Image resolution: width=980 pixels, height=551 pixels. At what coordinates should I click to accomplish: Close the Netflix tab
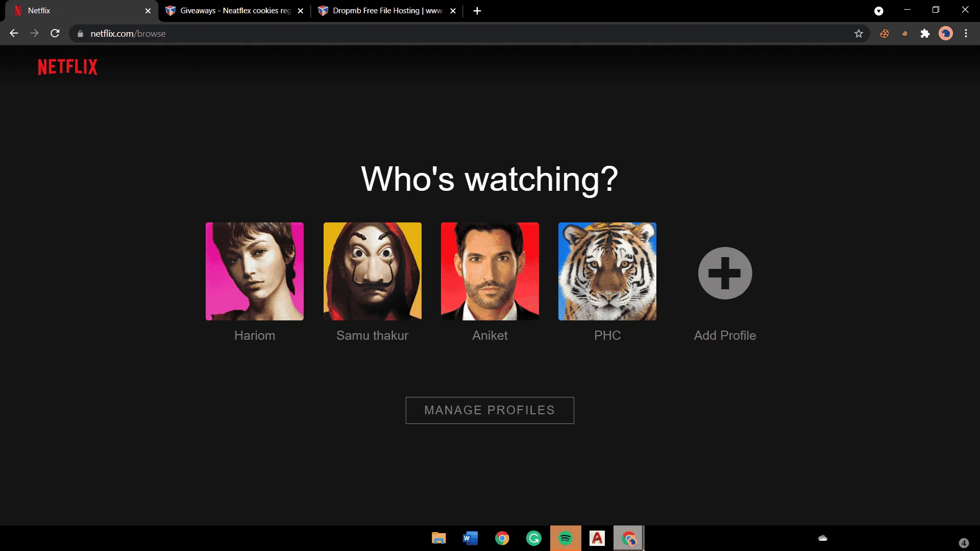148,11
